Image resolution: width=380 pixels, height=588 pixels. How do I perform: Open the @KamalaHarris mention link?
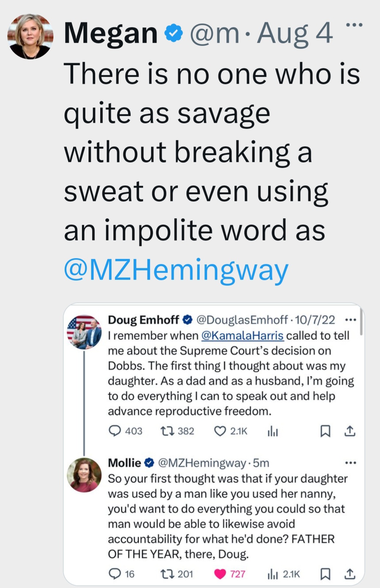coord(242,335)
